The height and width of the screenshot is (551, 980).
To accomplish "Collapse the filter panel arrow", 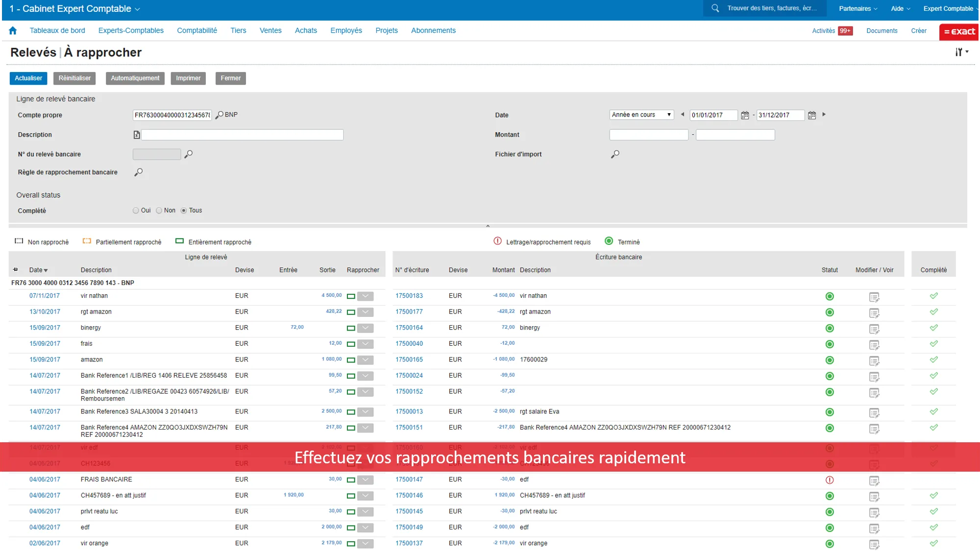I will click(488, 226).
